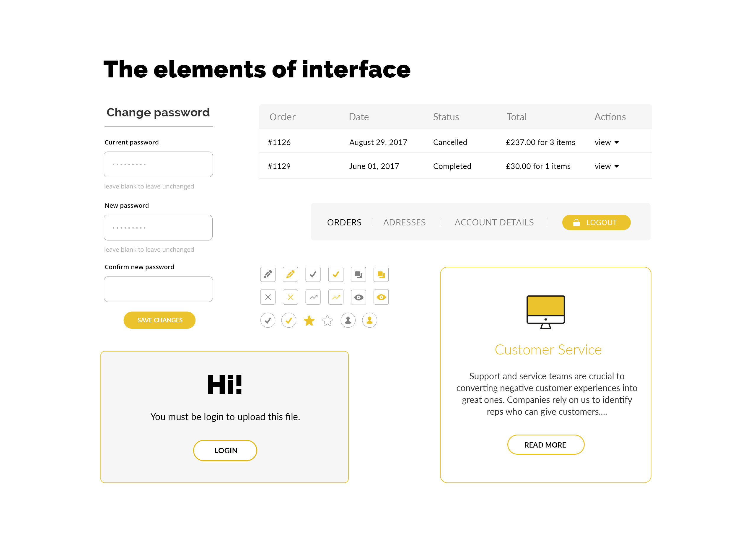Switch to the ACCOUNT DETAILS tab
756x548 pixels.
coord(493,222)
